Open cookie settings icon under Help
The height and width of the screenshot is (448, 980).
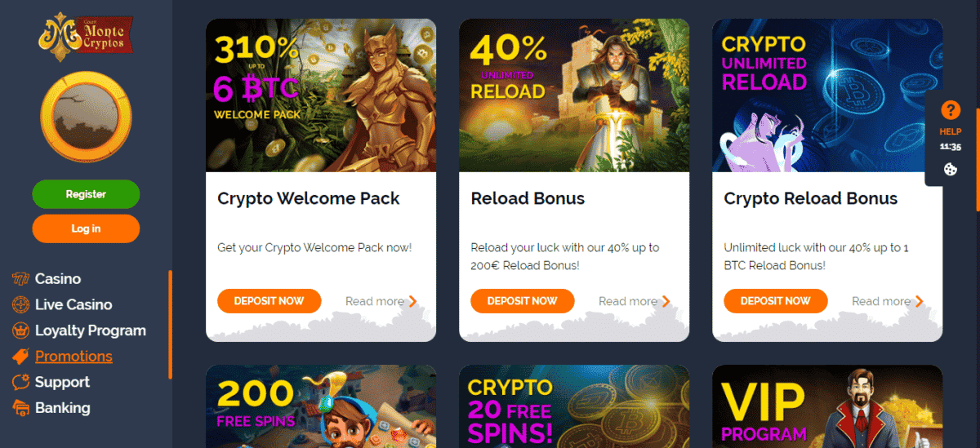pos(951,170)
